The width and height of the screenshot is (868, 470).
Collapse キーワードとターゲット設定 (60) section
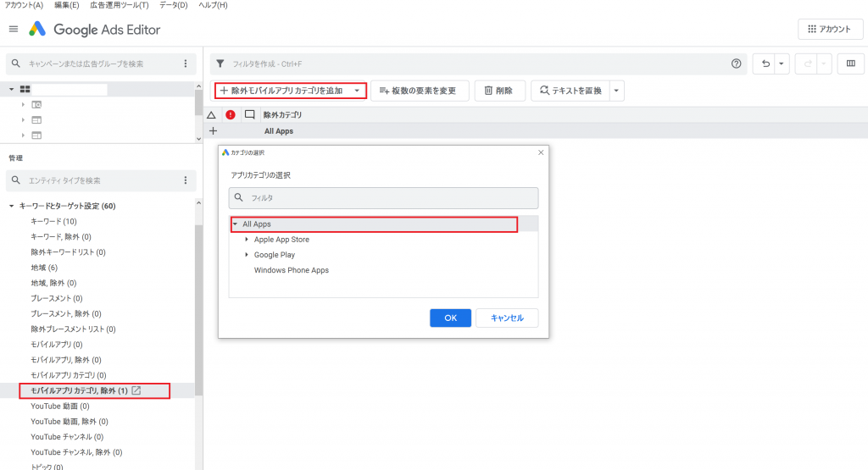pos(11,206)
